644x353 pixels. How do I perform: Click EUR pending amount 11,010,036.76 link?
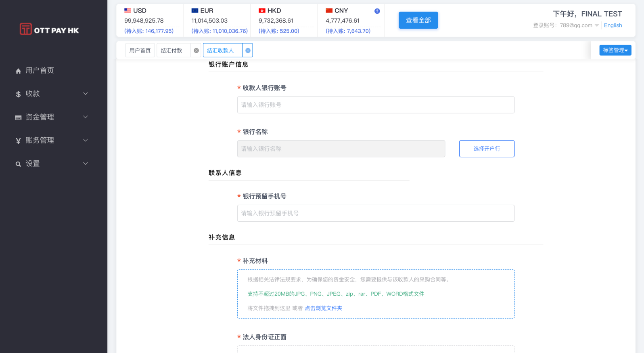(220, 31)
